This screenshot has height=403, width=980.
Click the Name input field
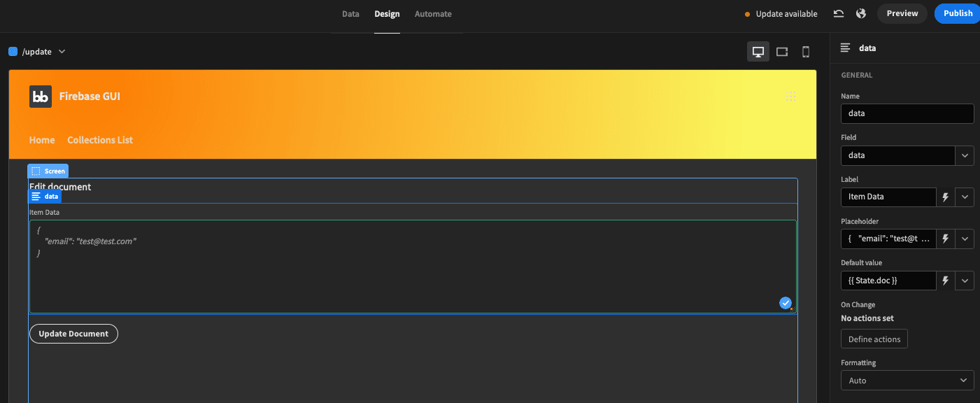pyautogui.click(x=907, y=113)
